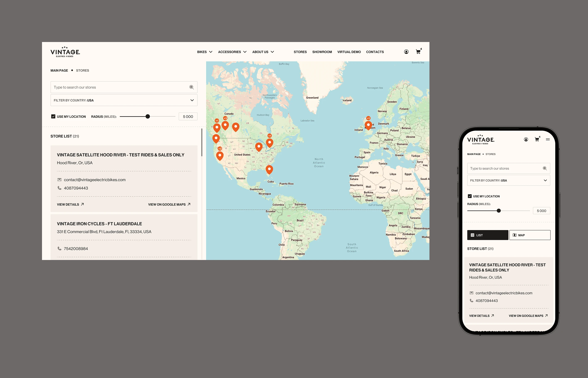Viewport: 588px width, 378px height.
Task: Go to Showroom in the navigation
Action: pos(322,52)
